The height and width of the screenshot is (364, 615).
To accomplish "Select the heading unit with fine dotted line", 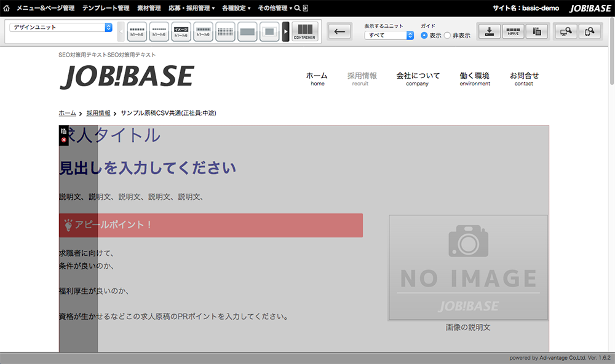I will (x=159, y=32).
